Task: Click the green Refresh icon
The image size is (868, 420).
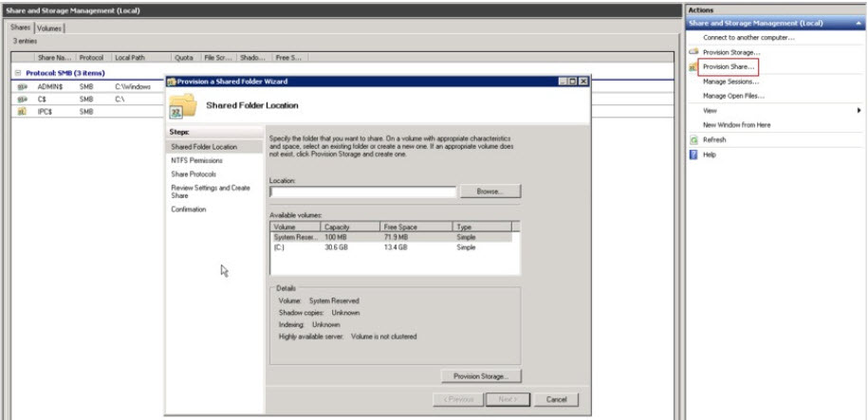Action: click(x=693, y=140)
